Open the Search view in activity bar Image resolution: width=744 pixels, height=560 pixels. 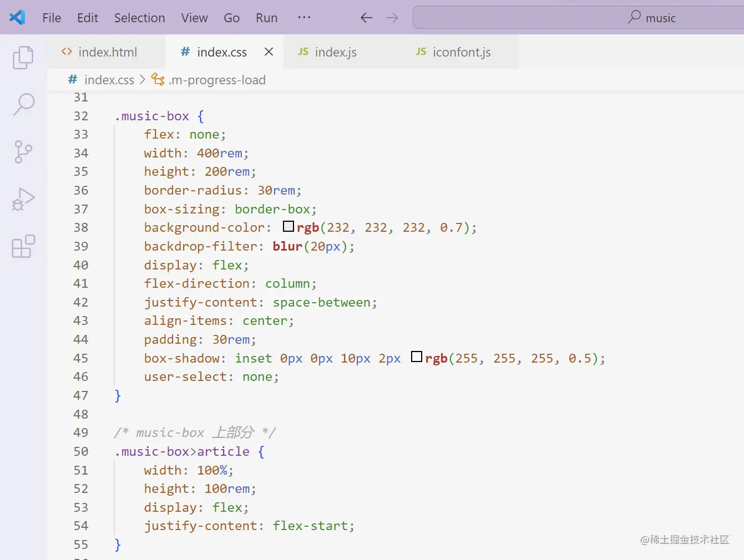pos(23,104)
